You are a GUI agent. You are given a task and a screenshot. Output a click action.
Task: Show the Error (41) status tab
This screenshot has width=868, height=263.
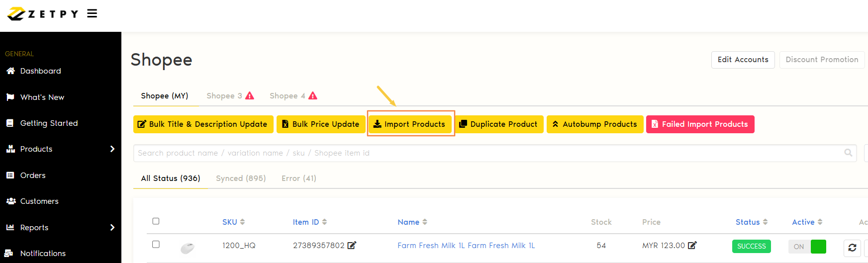pos(298,178)
